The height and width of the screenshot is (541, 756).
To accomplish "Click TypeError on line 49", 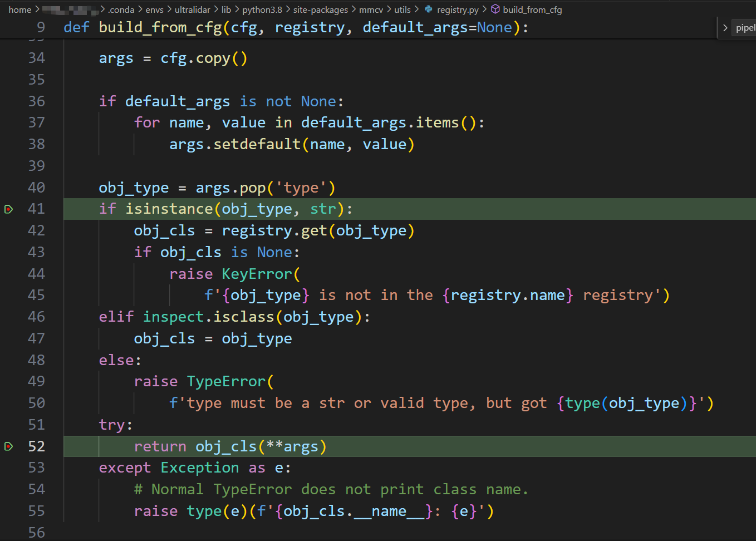I will point(226,381).
